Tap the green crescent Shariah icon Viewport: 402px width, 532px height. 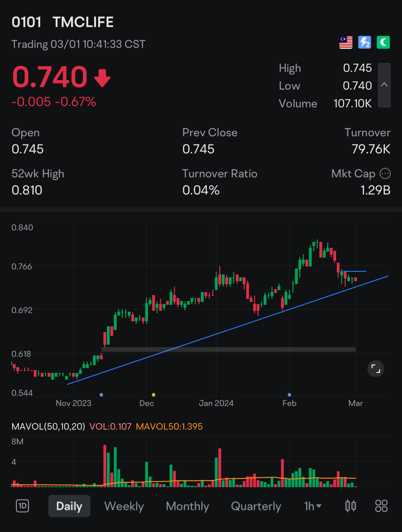coord(383,42)
